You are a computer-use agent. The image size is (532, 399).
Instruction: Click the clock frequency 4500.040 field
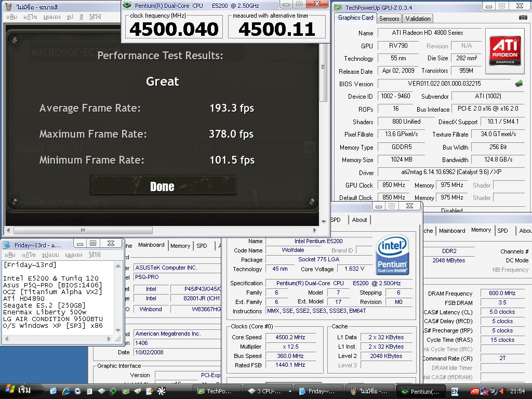click(174, 29)
